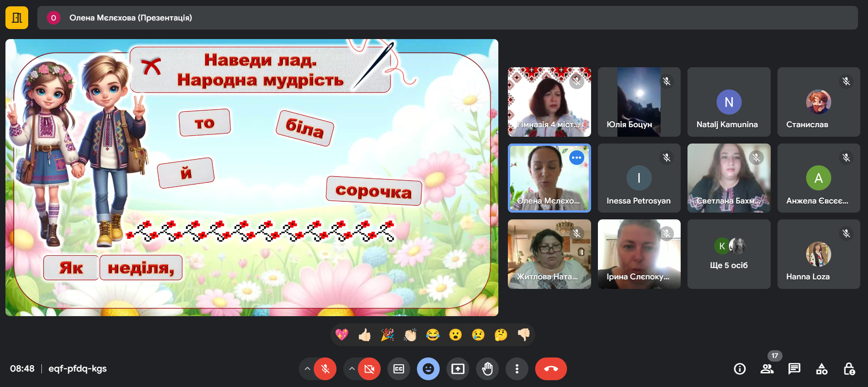Turn on the camera
The image size is (868, 387).
pyautogui.click(x=369, y=369)
